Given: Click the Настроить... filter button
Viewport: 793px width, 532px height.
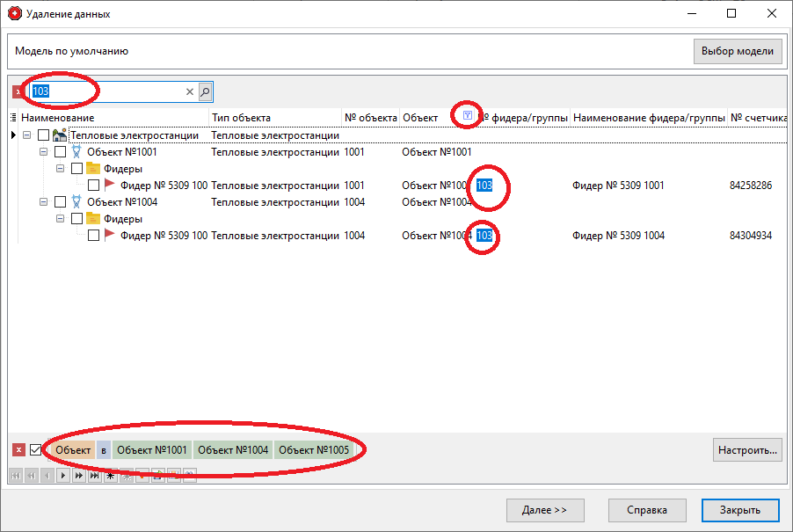Looking at the screenshot, I should pyautogui.click(x=746, y=449).
